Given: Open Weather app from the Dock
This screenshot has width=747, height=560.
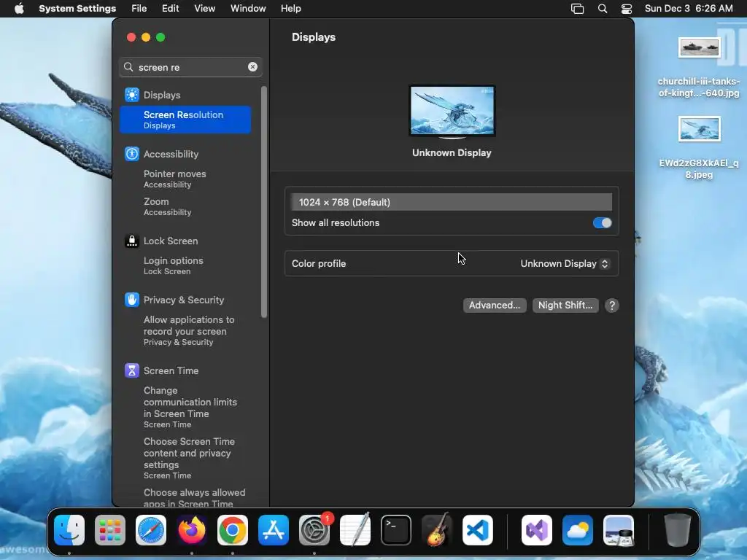Looking at the screenshot, I should (x=578, y=530).
